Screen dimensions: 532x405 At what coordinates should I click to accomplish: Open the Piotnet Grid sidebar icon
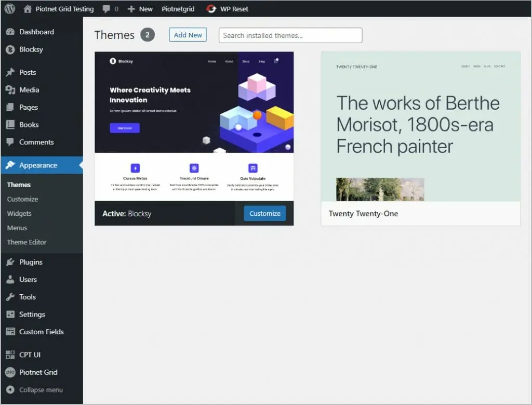(11, 372)
